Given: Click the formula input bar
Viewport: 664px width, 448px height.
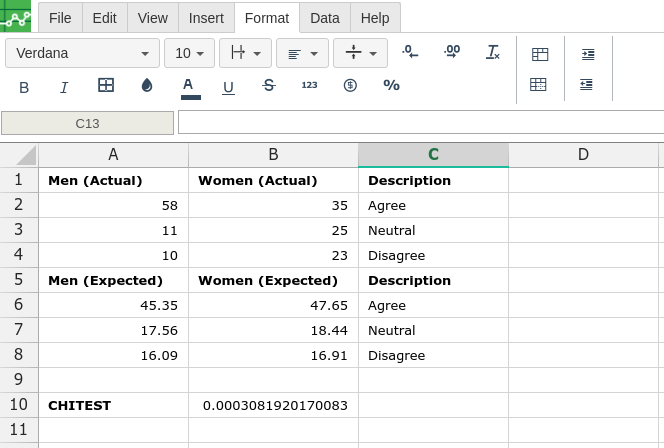Looking at the screenshot, I should 420,123.
